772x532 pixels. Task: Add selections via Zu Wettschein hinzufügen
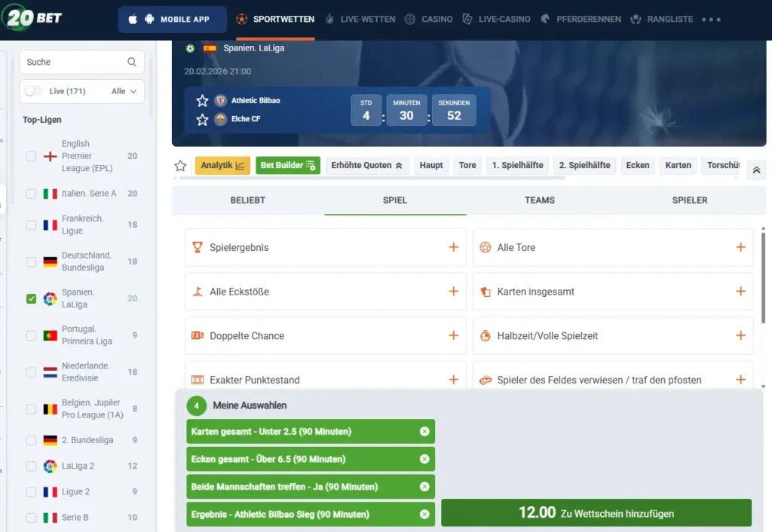click(596, 513)
